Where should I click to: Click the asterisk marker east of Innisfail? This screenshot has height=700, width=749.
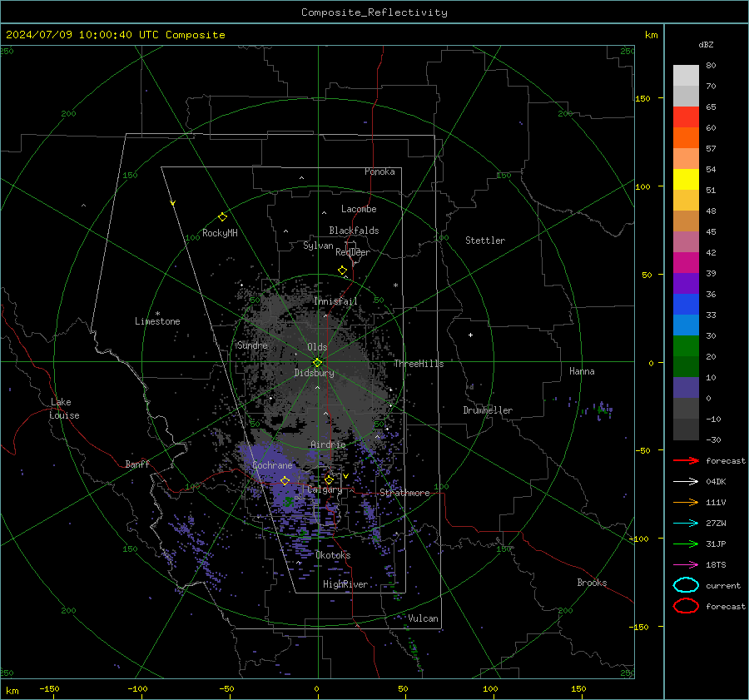point(395,285)
